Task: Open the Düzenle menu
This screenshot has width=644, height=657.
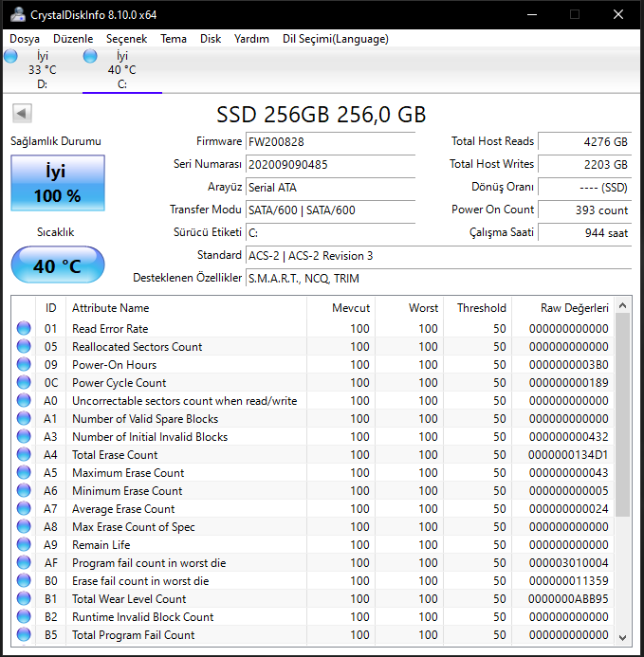Action: (73, 39)
